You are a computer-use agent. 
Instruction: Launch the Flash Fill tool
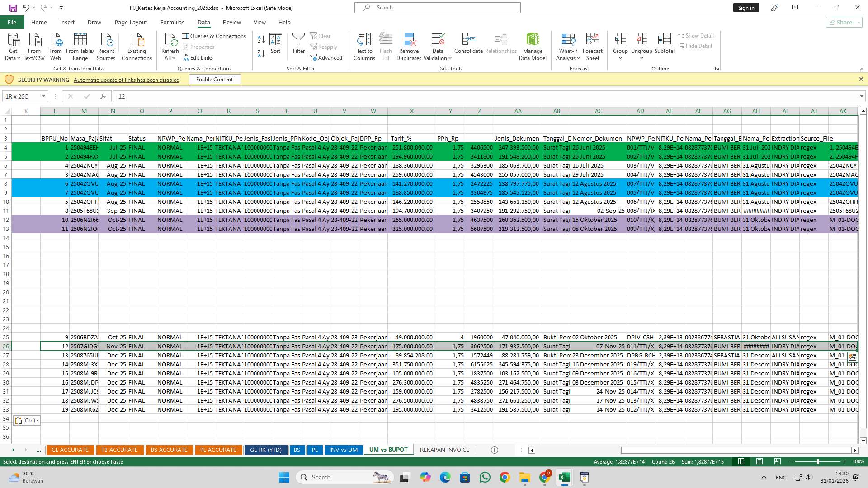[x=386, y=45]
